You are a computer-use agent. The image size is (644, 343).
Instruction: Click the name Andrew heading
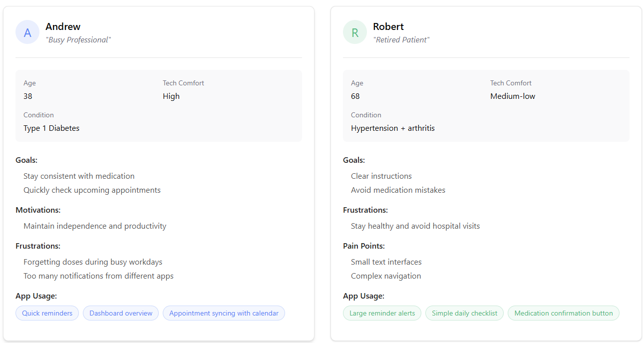click(x=63, y=26)
